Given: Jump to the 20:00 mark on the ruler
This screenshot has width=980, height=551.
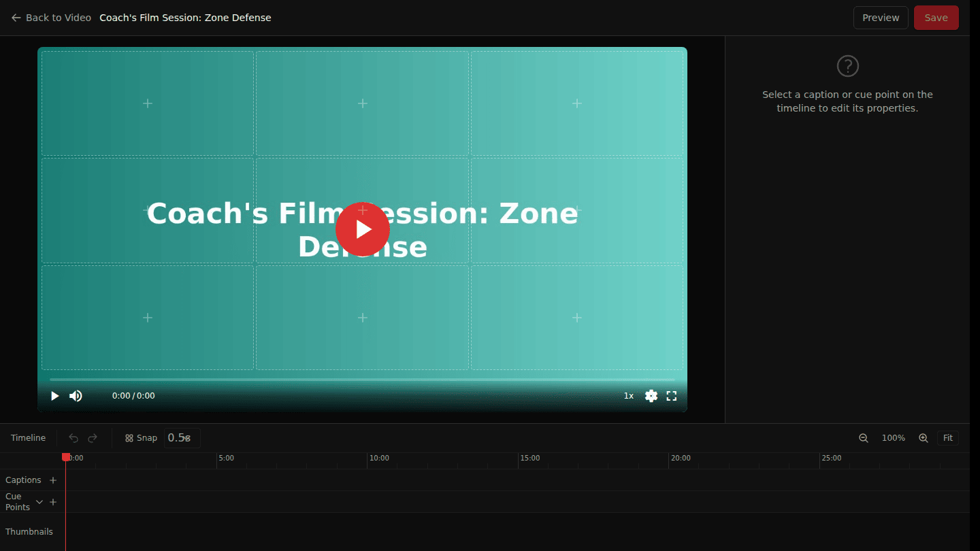Looking at the screenshot, I should [x=681, y=458].
